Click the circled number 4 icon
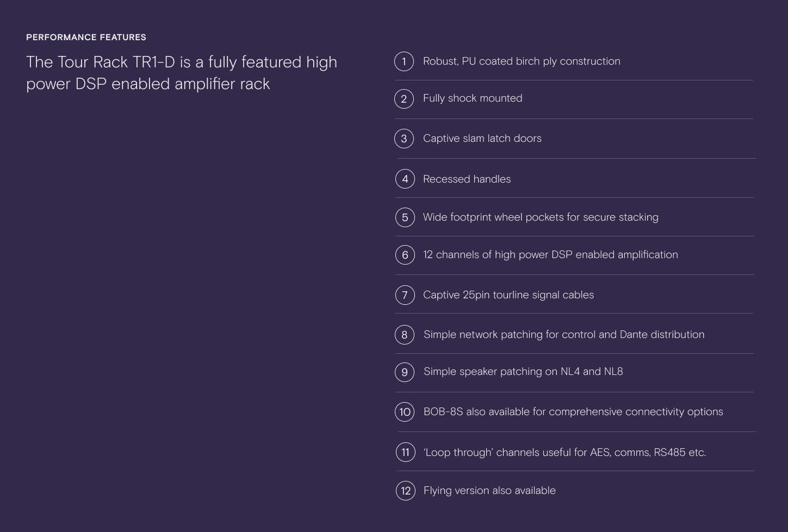This screenshot has width=788, height=532. pos(405,179)
